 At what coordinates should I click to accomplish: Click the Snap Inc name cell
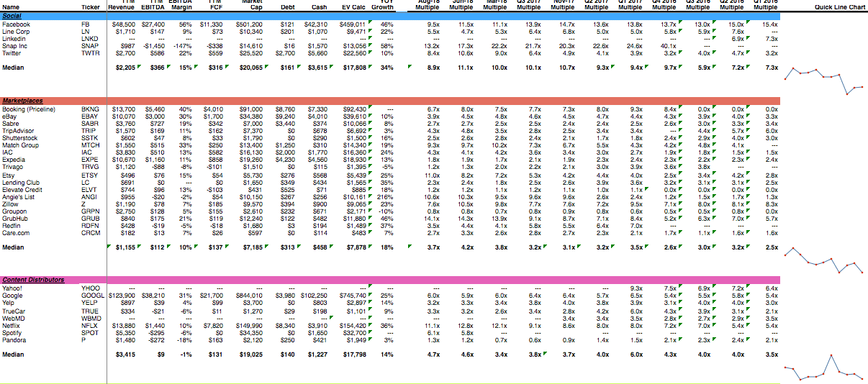pos(14,46)
